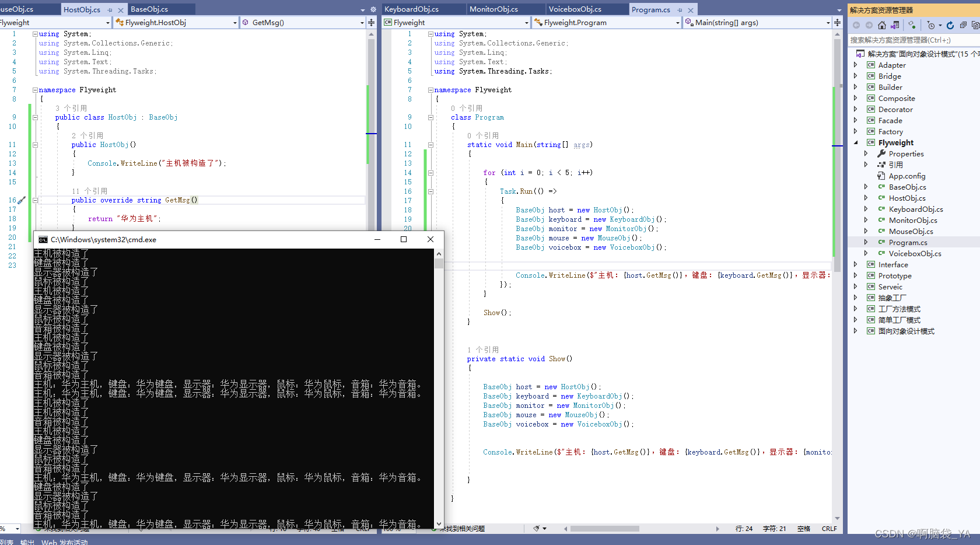
Task: Expand the Factory project node
Action: (856, 131)
